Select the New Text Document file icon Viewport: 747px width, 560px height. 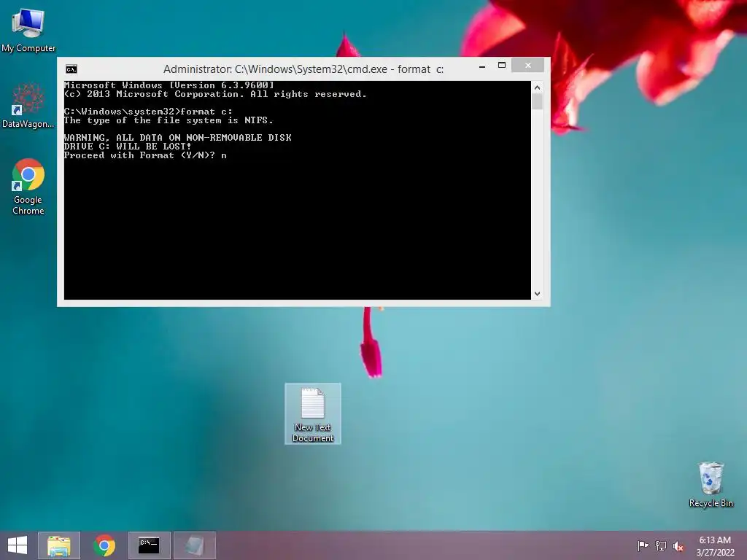coord(312,414)
